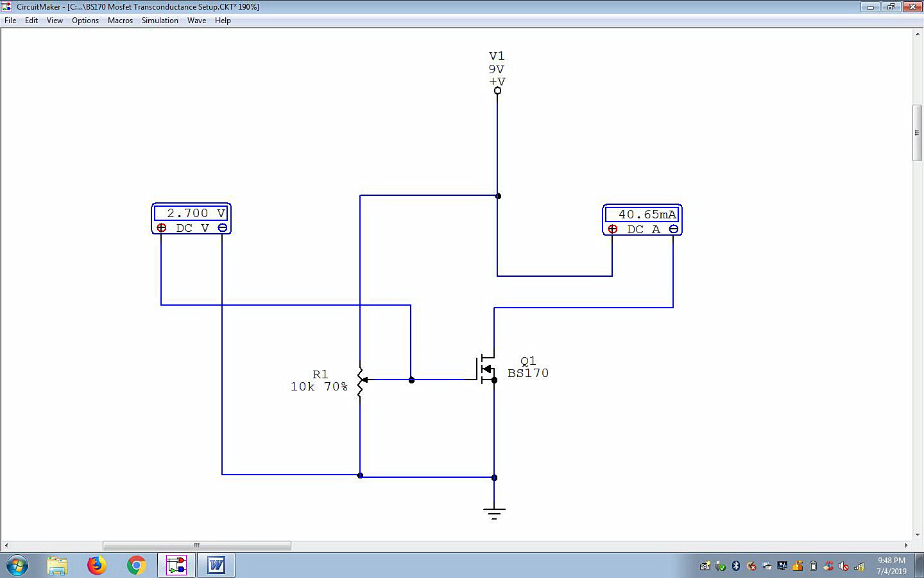Open the Wave menu
Image resolution: width=924 pixels, height=578 pixels.
(196, 21)
